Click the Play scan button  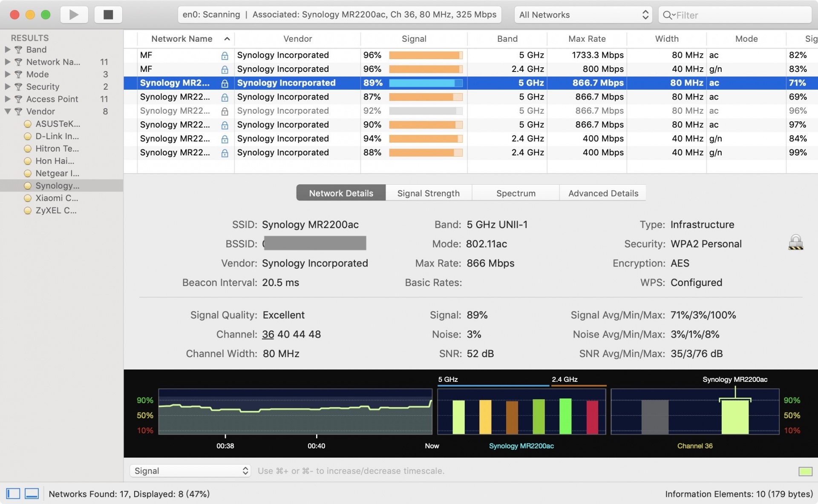click(x=74, y=14)
